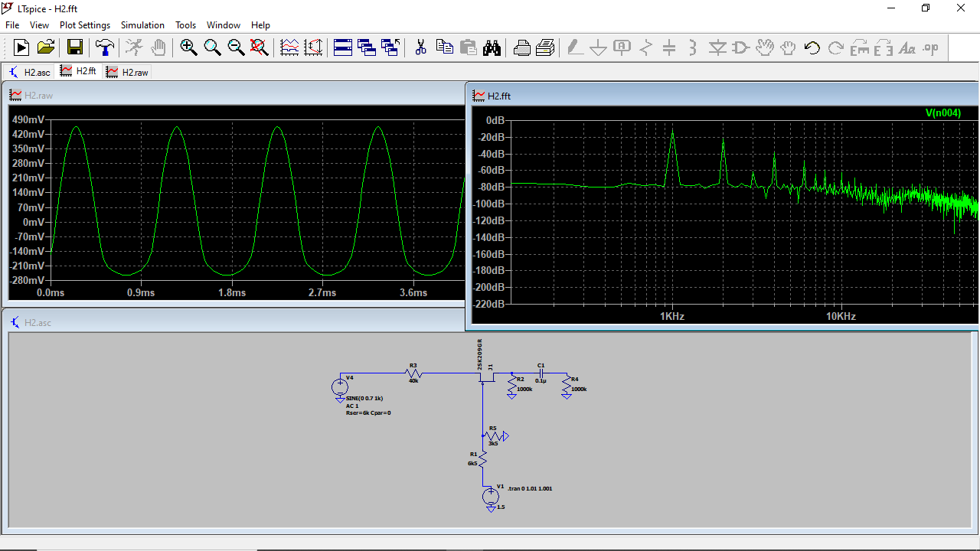Click the Rotate component icon

point(860,47)
